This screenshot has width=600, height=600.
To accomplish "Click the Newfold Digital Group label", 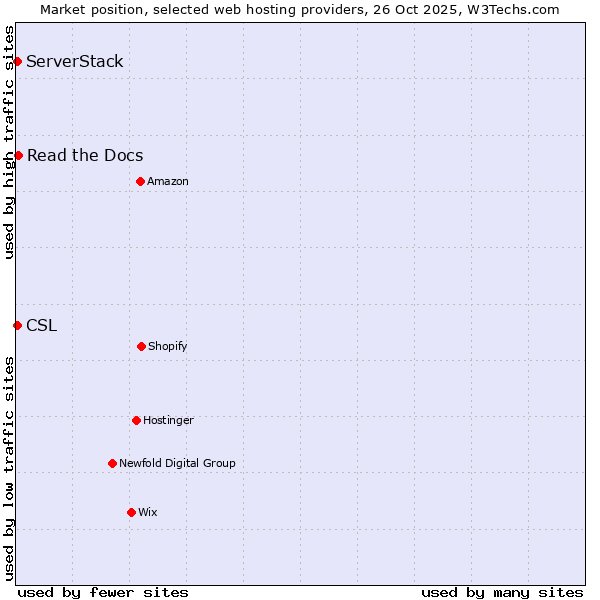I will point(177,463).
